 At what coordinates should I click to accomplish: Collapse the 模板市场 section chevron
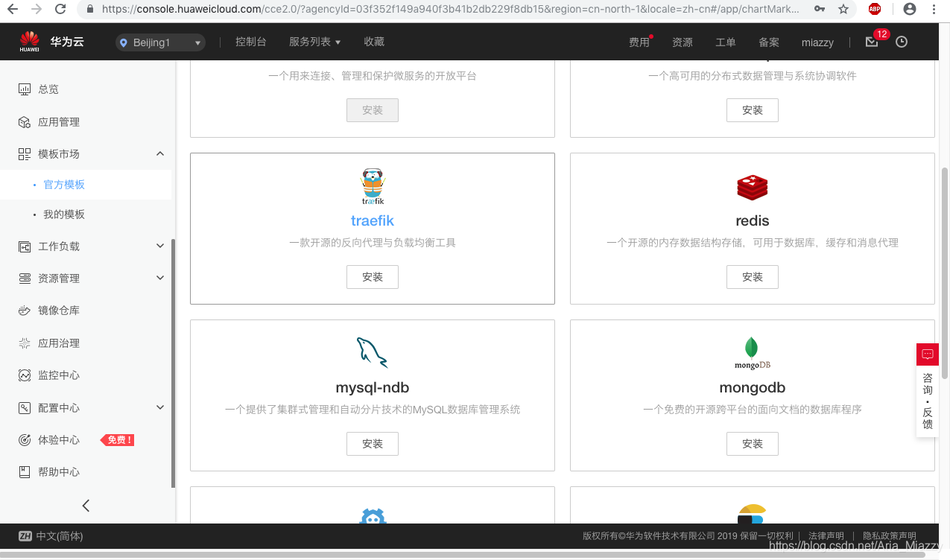tap(160, 153)
